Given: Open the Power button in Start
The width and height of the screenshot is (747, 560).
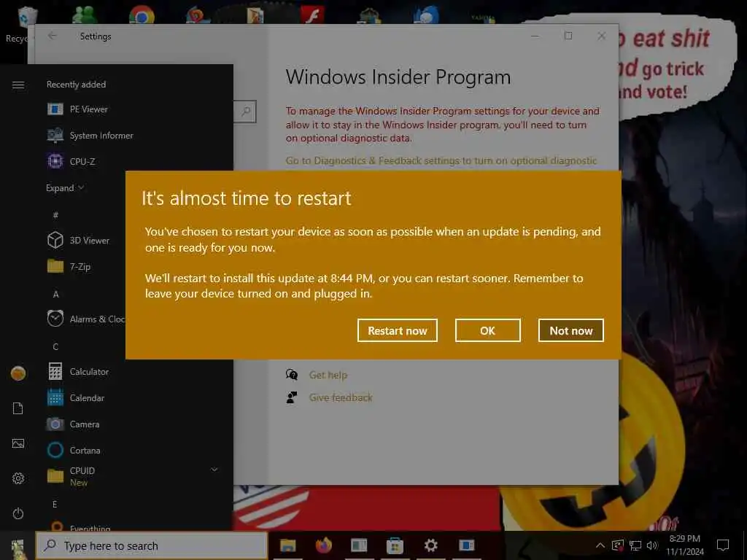Looking at the screenshot, I should point(18,514).
